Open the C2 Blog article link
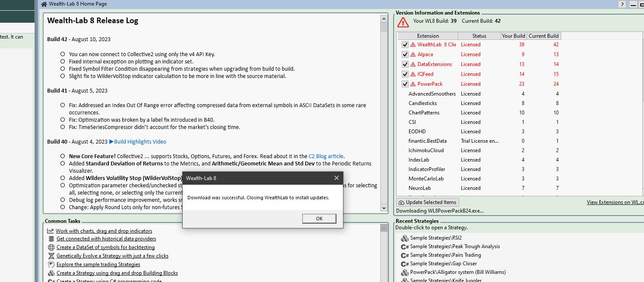644x282 pixels. tap(326, 156)
